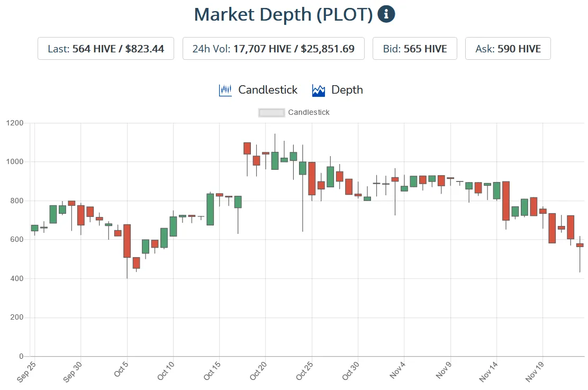
Task: Click the Nov 19 x-axis label
Action: (x=535, y=371)
